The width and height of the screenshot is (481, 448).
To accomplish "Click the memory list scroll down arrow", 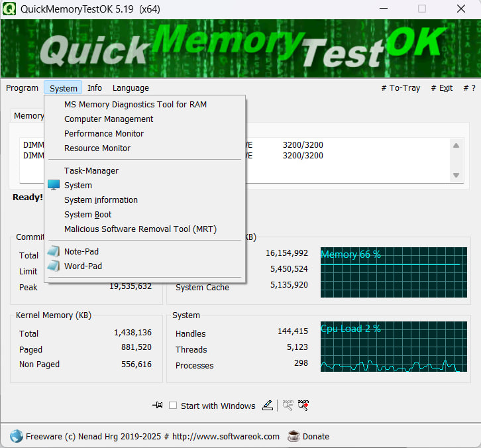I will 456,175.
